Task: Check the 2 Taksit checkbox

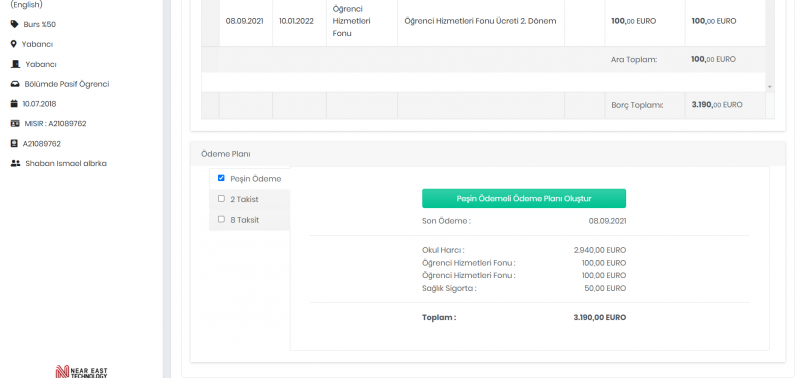Action: (x=221, y=198)
